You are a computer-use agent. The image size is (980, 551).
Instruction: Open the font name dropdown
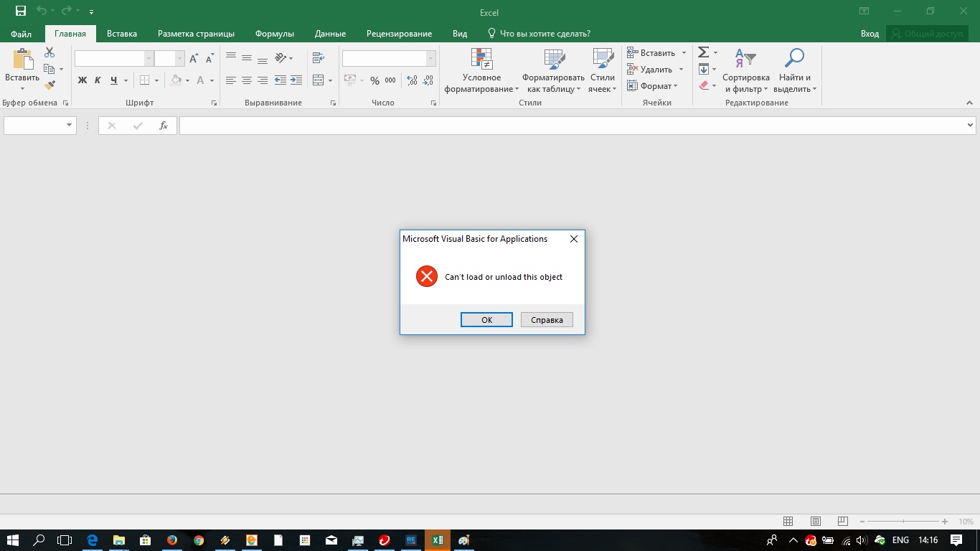[x=149, y=59]
